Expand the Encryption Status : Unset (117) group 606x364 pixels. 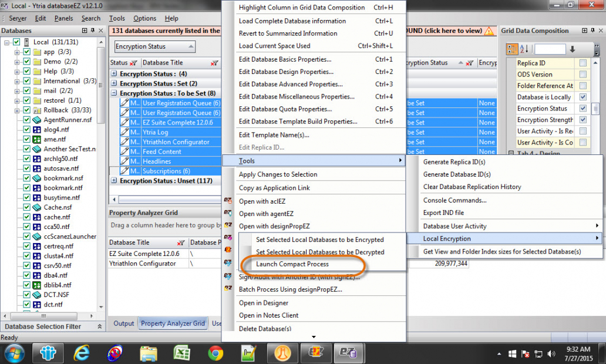click(x=114, y=180)
